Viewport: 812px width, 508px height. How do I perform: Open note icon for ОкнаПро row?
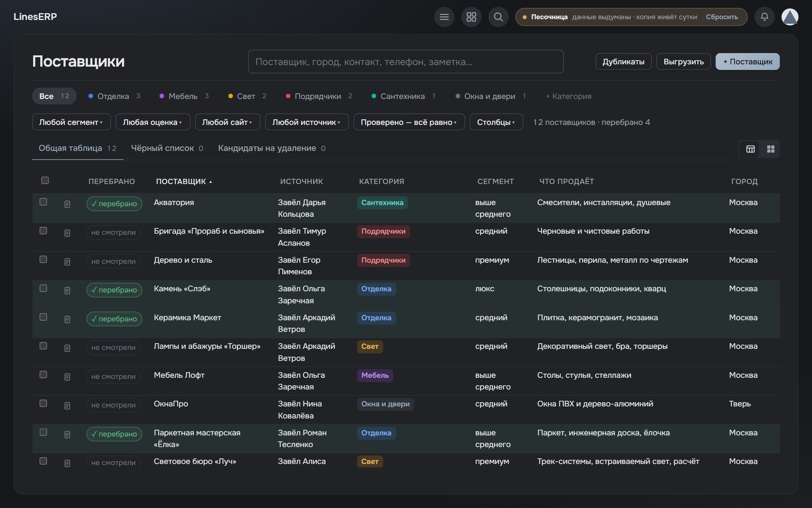(67, 406)
